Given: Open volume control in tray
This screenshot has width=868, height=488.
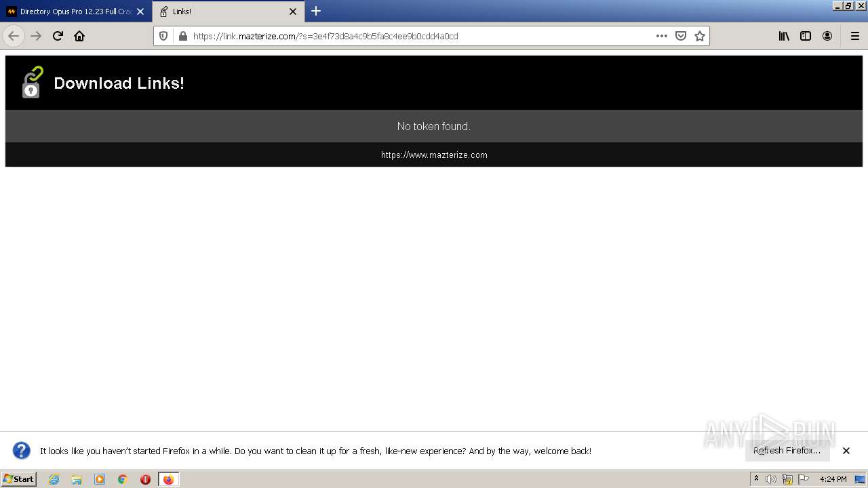Looking at the screenshot, I should tap(771, 479).
